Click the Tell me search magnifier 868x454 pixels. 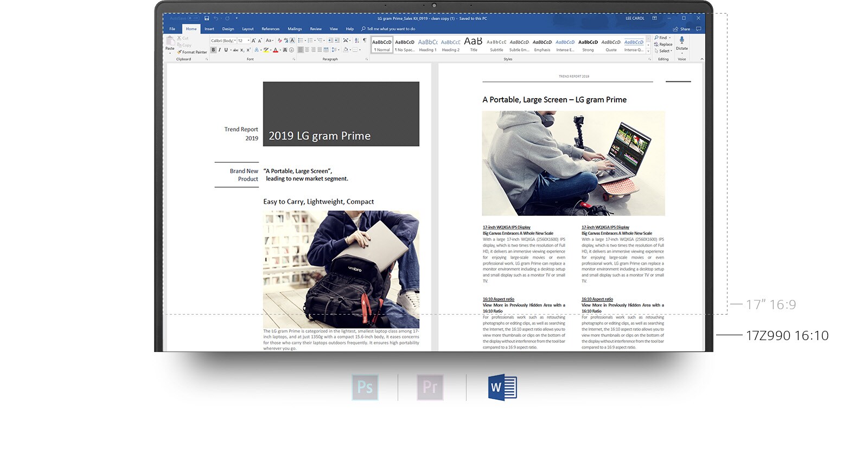coord(363,29)
